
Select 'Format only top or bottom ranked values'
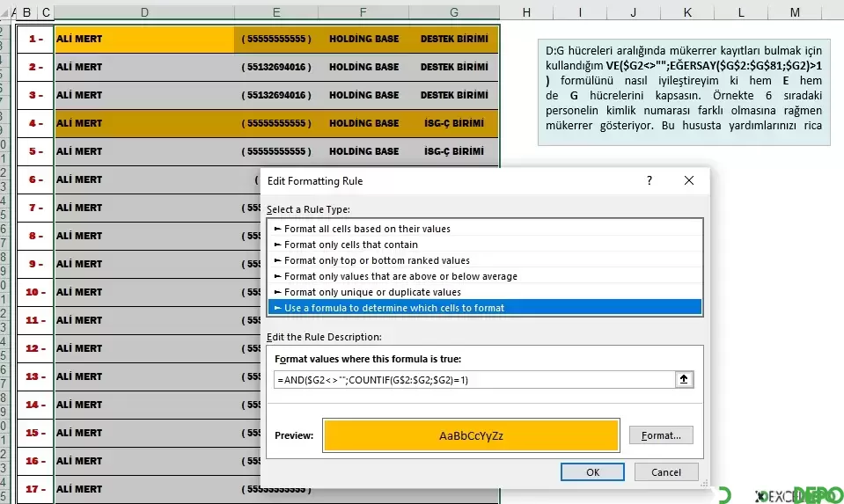click(x=485, y=260)
